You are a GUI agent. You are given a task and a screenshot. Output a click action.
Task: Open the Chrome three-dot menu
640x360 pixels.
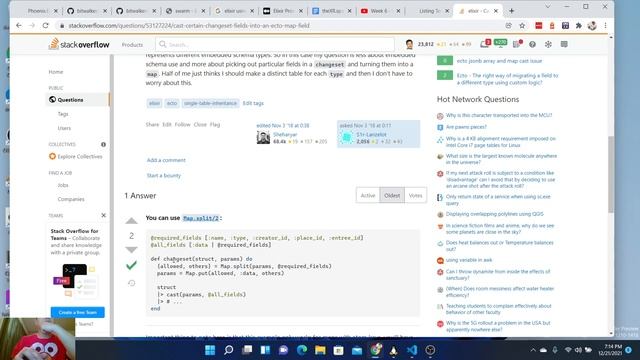[x=605, y=25]
